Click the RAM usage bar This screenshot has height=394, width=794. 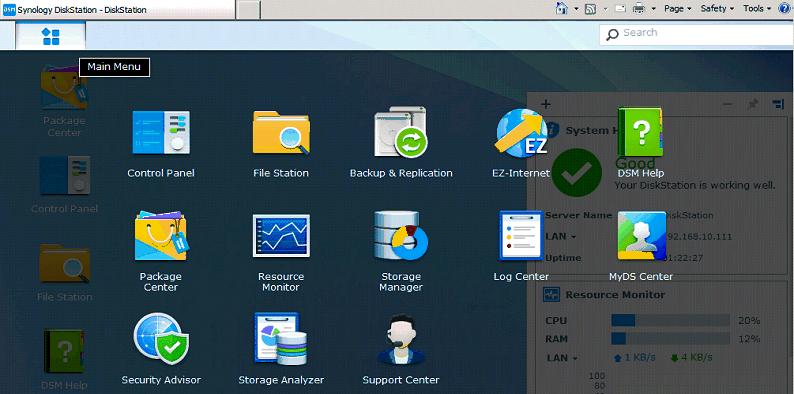point(670,338)
